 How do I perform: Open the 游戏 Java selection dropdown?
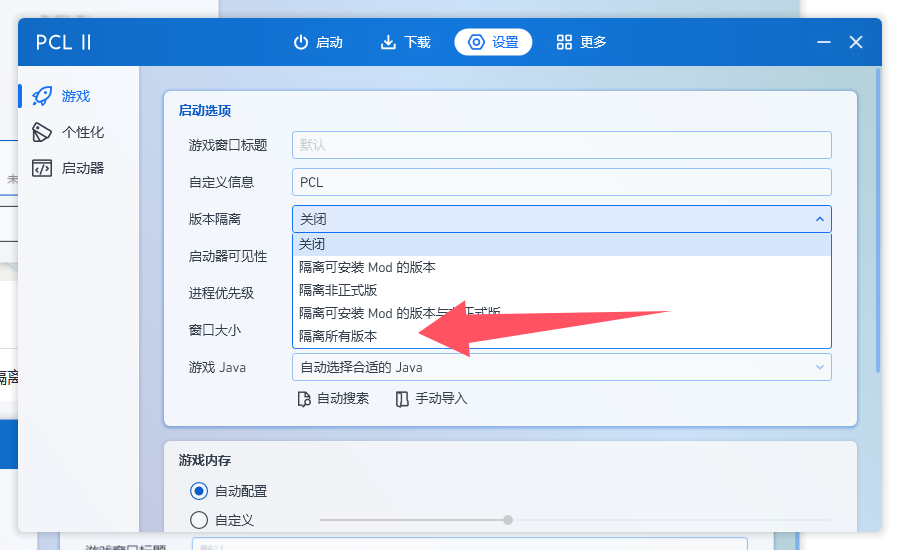click(x=561, y=367)
